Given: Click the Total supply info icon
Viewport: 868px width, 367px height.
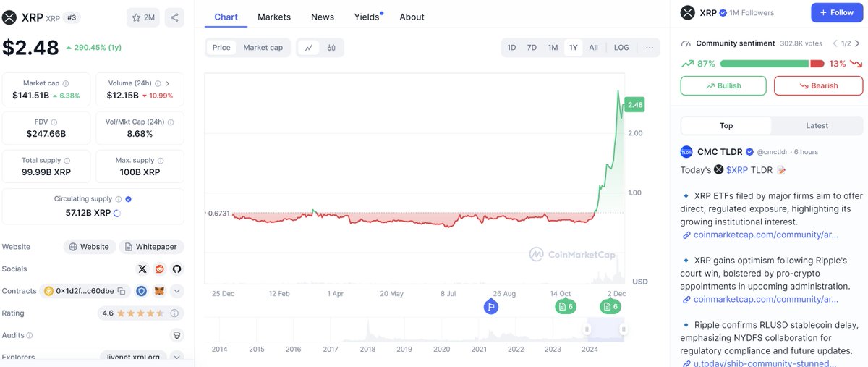Looking at the screenshot, I should click(x=67, y=161).
